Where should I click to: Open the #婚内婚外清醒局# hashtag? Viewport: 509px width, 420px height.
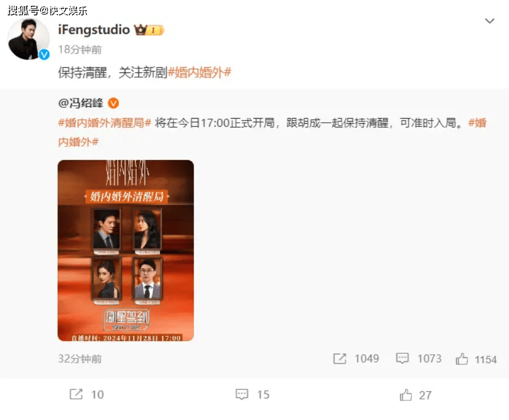(x=105, y=123)
